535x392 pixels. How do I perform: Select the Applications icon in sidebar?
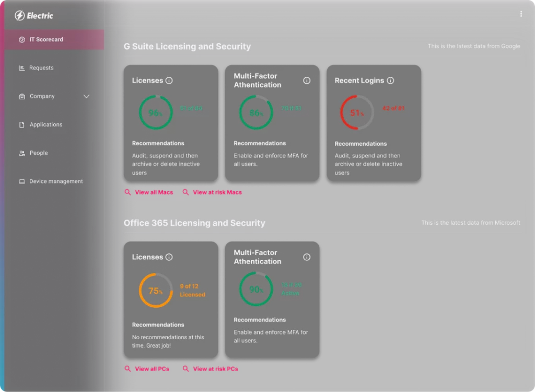pos(21,124)
